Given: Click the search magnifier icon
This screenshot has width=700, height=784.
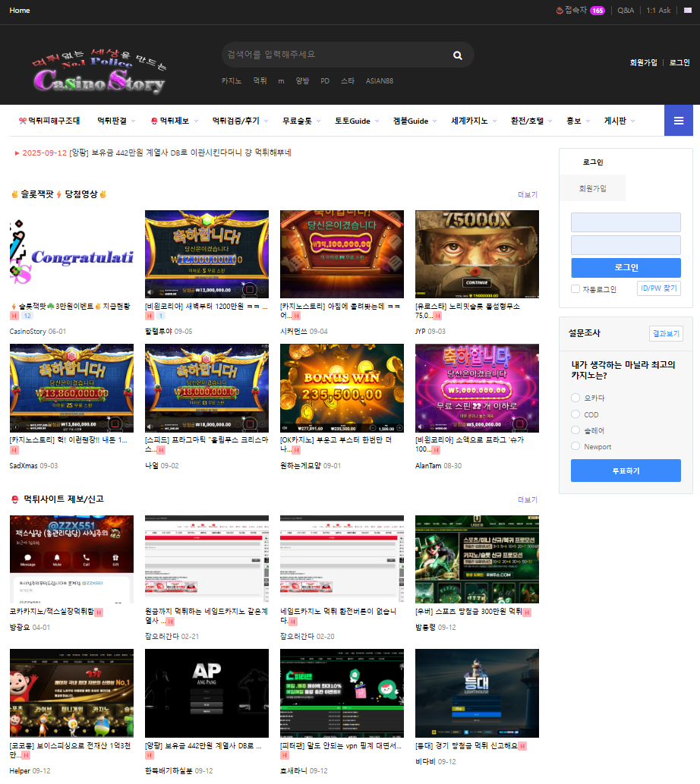Looking at the screenshot, I should (x=457, y=55).
